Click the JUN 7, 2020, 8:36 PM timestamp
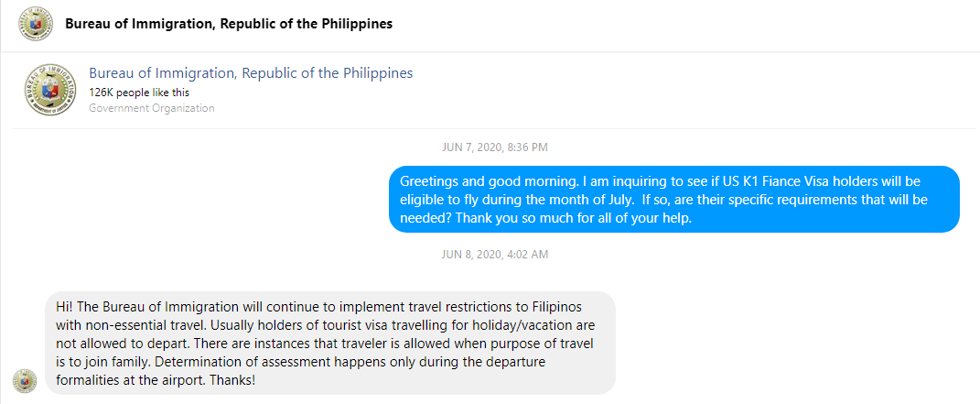980x404 pixels. click(493, 147)
